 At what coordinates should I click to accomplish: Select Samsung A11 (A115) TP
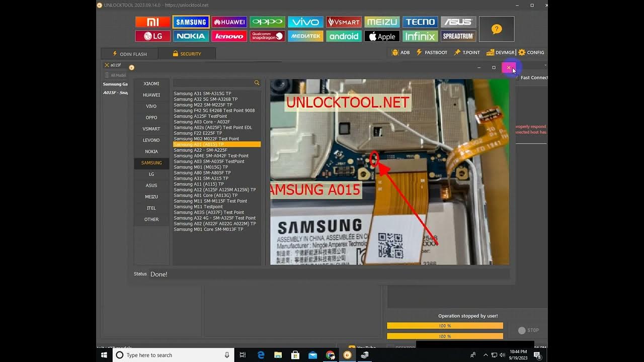pyautogui.click(x=217, y=184)
